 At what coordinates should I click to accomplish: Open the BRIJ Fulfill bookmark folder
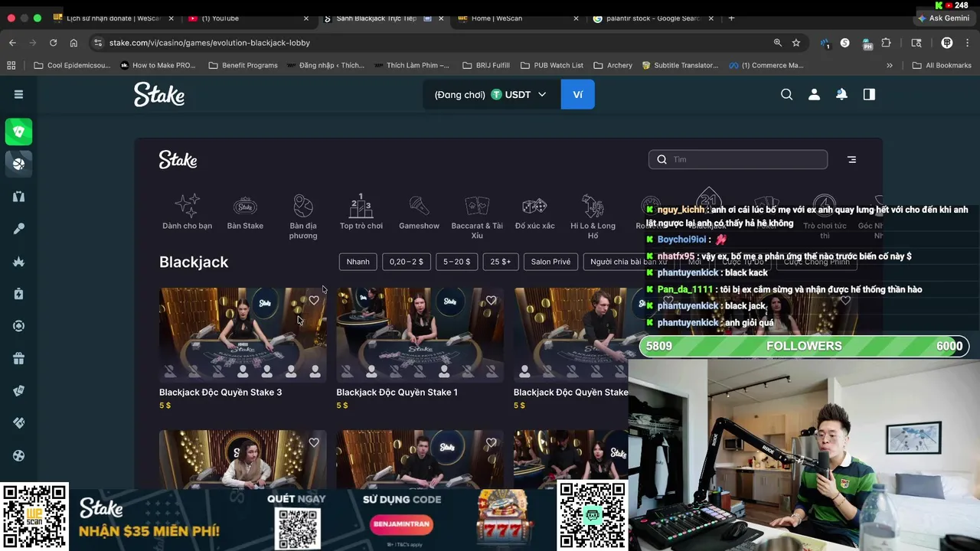tap(485, 65)
